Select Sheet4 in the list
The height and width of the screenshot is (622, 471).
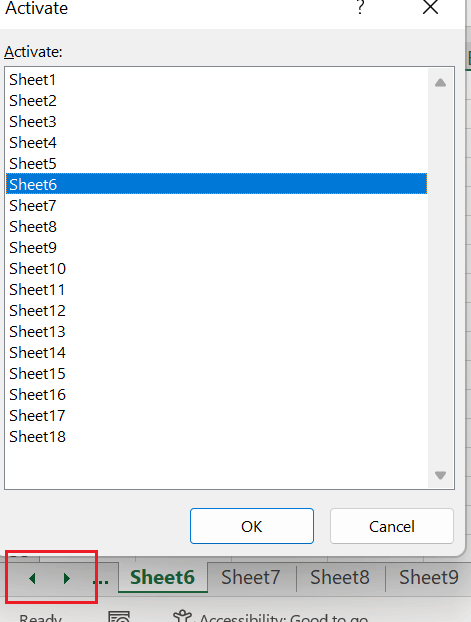coord(216,143)
